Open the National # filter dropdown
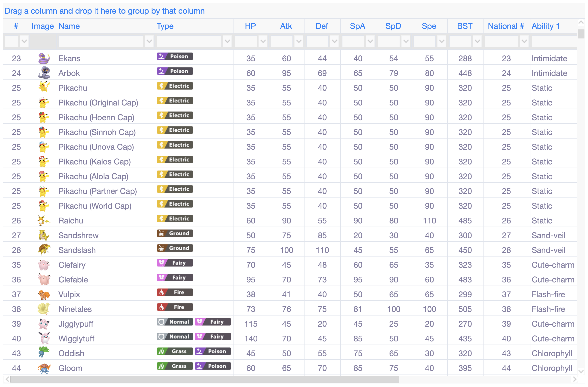Image resolution: width=588 pixels, height=387 pixels. (524, 41)
